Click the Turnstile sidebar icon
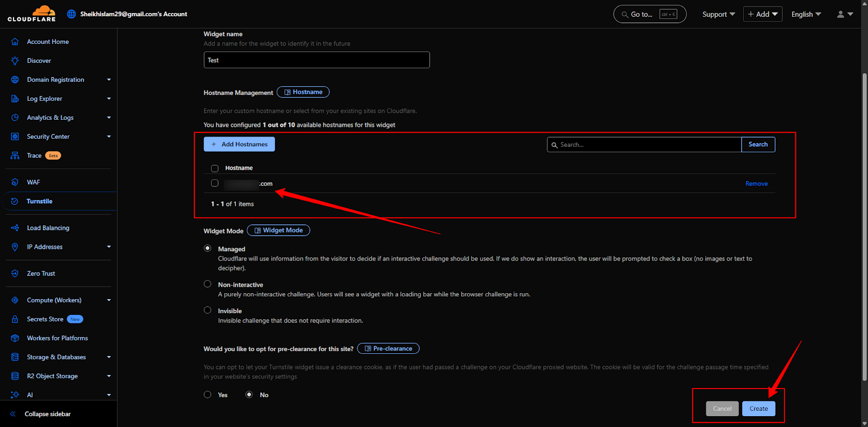The height and width of the screenshot is (427, 868). [x=15, y=201]
